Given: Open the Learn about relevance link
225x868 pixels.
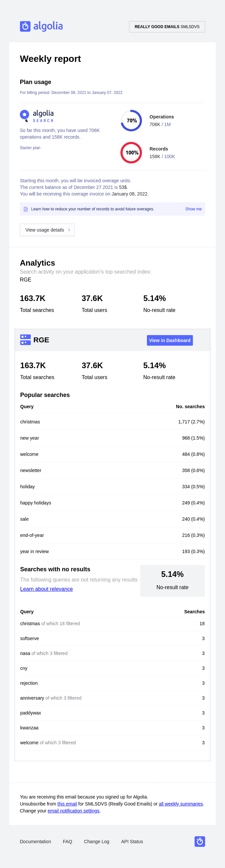Looking at the screenshot, I should (46, 589).
